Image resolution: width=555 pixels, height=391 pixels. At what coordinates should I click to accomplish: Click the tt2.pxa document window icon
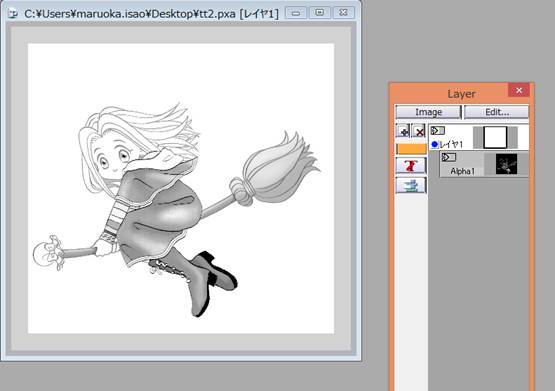click(x=13, y=14)
